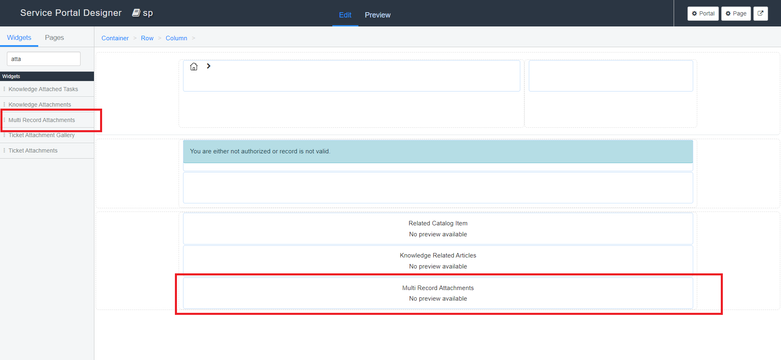This screenshot has height=360, width=781.
Task: Click the Column breadcrumb link
Action: 176,38
